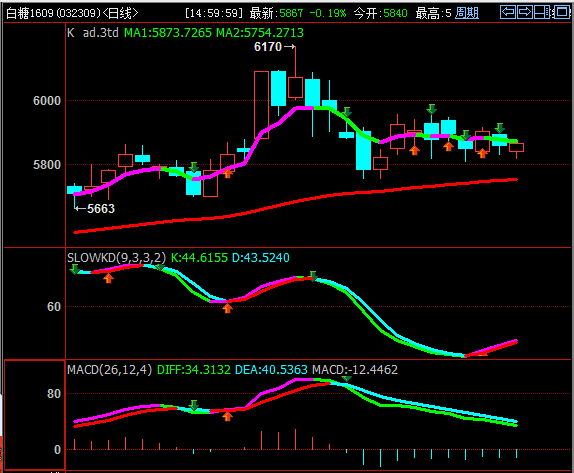Click the DIFF:34.3132 value label
The height and width of the screenshot is (473, 574).
(x=194, y=369)
